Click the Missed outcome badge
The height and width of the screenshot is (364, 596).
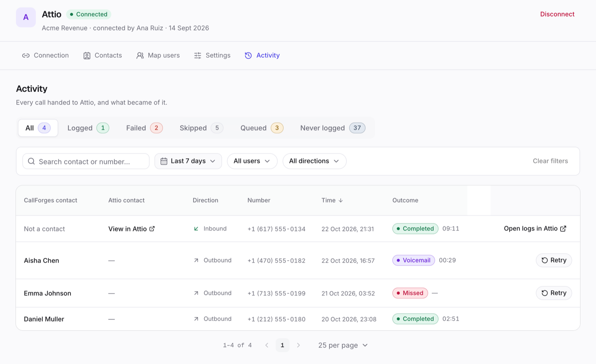410,293
